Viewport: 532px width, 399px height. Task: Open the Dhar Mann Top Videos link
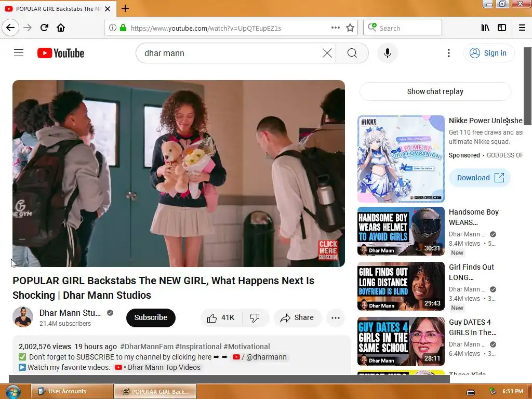(x=158, y=367)
